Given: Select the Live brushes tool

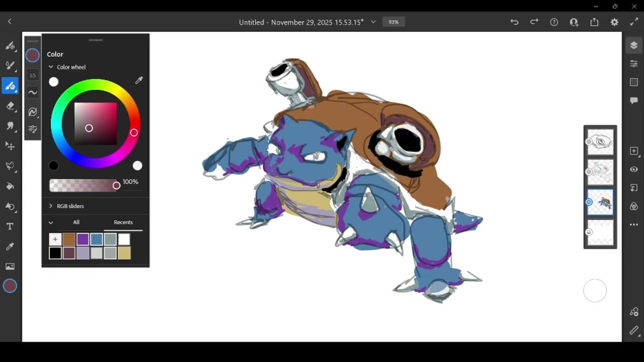Looking at the screenshot, I should pos(10,65).
